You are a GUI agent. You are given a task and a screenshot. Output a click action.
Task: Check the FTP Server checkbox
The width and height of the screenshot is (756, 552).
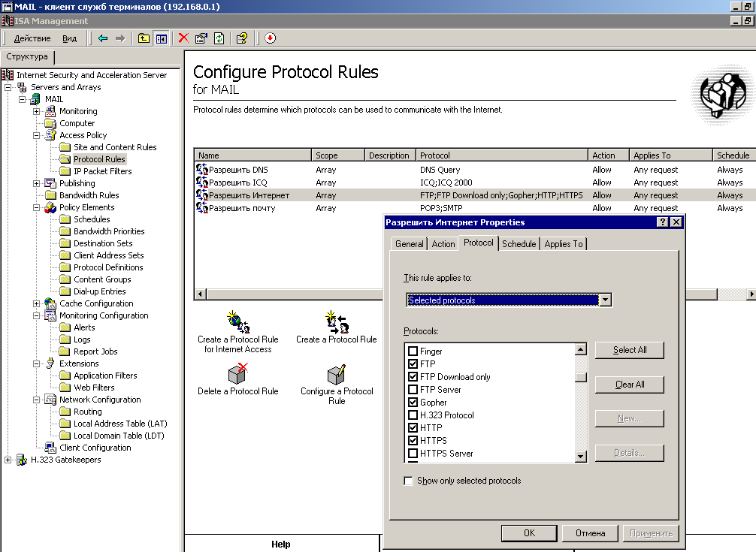coord(413,389)
